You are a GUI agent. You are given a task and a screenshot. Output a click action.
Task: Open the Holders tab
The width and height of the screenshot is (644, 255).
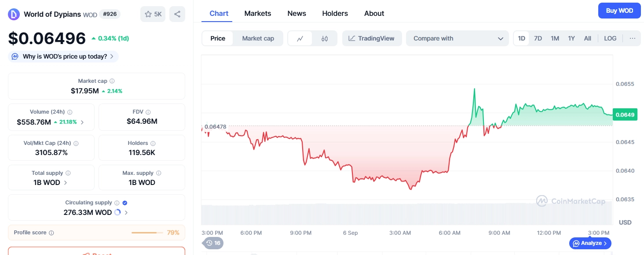click(335, 13)
